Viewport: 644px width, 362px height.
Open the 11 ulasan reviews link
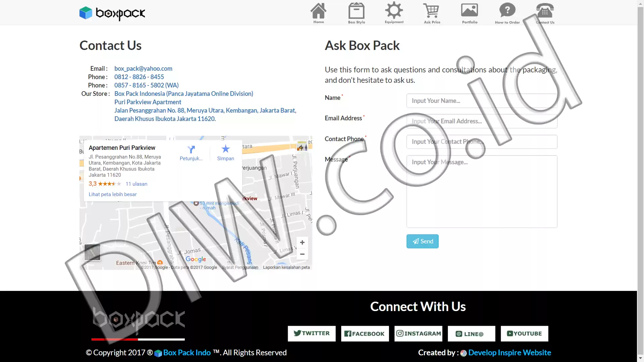137,184
